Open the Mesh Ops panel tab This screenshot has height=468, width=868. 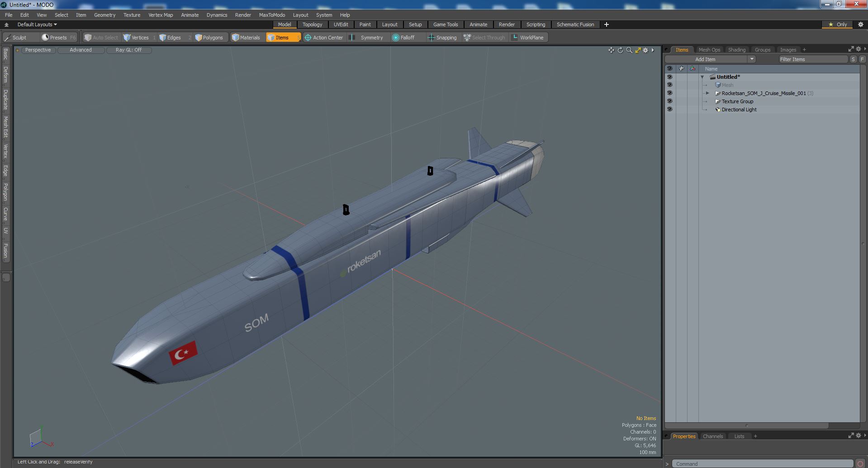tap(709, 50)
